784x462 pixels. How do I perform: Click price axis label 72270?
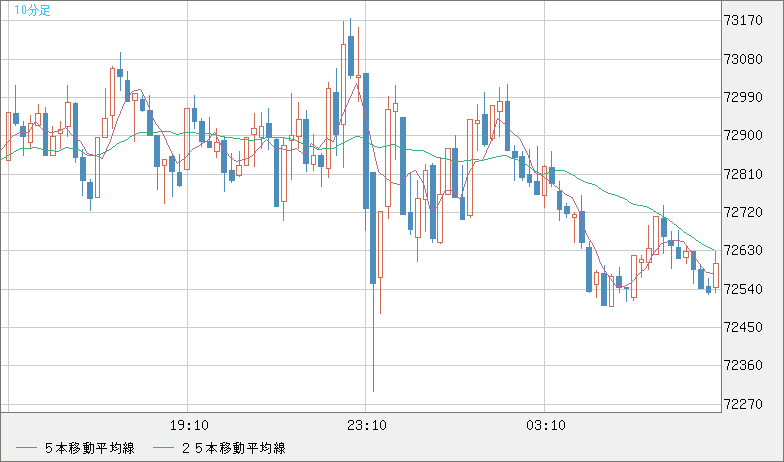[x=744, y=404]
